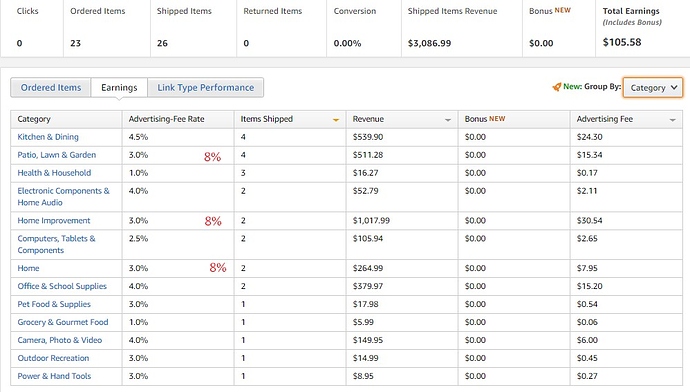Image resolution: width=690 pixels, height=392 pixels.
Task: Open Patio, Lawn & Garden category
Action: click(57, 155)
